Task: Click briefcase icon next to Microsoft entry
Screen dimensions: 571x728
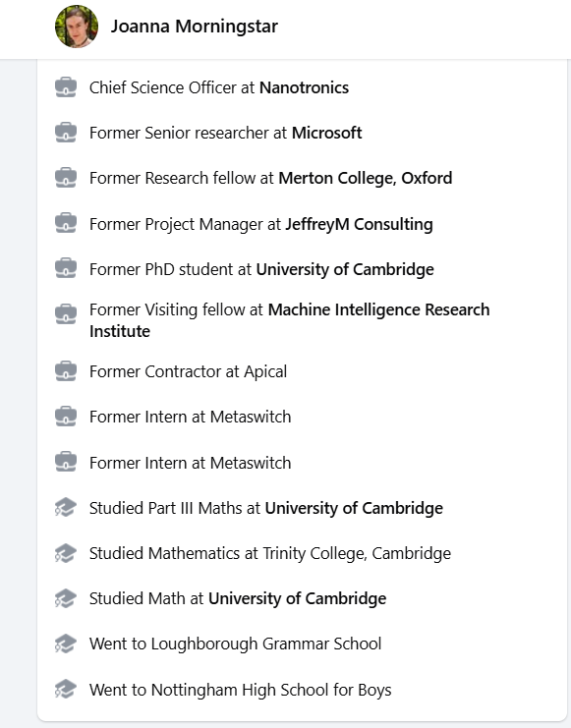Action: coord(66,133)
